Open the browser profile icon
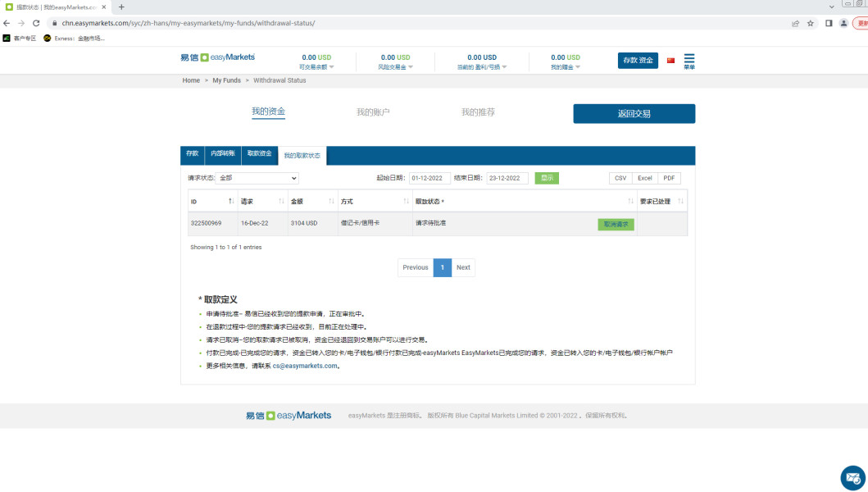This screenshot has width=868, height=492. coord(843,23)
